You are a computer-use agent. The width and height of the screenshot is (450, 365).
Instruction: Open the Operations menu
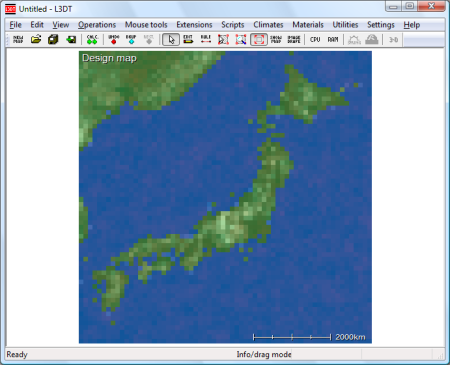pos(97,25)
